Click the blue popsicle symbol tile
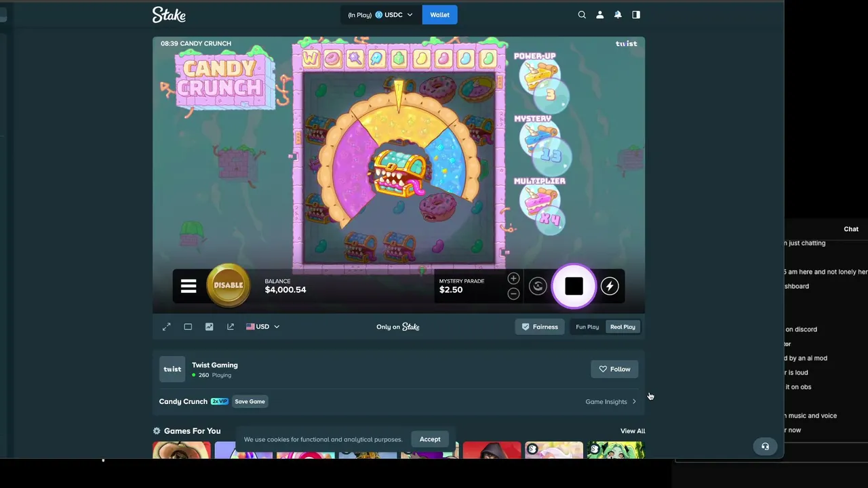Screen dimensions: 868x488 [x=376, y=59]
